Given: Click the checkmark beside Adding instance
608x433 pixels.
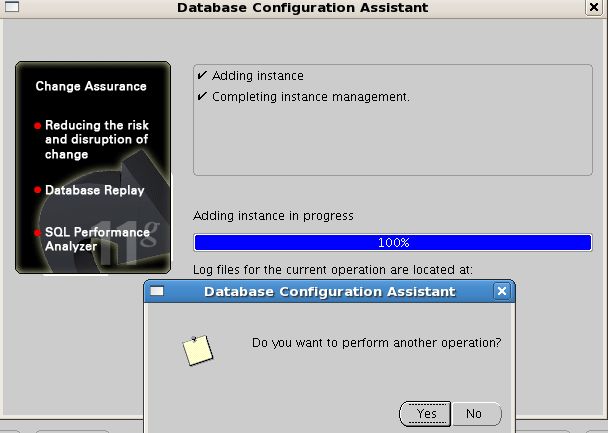Looking at the screenshot, I should pyautogui.click(x=202, y=75).
